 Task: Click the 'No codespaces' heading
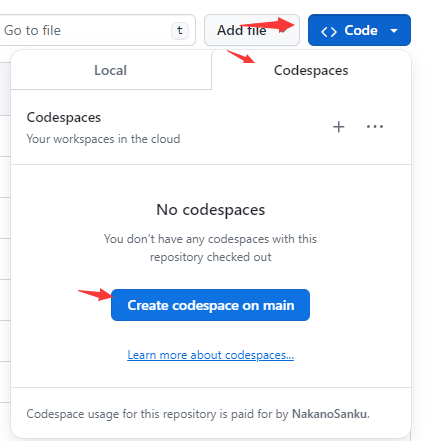(211, 210)
